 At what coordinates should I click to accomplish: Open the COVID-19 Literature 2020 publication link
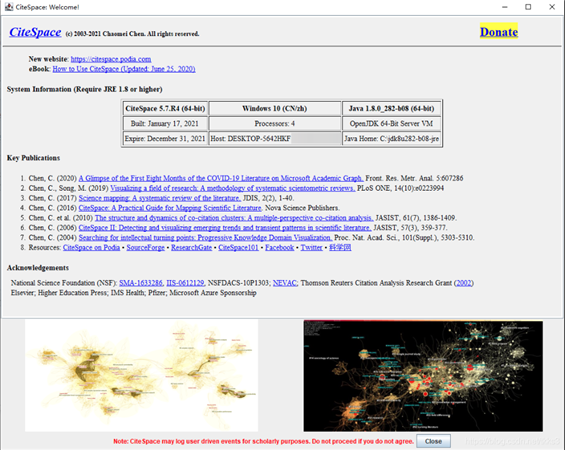tap(221, 178)
